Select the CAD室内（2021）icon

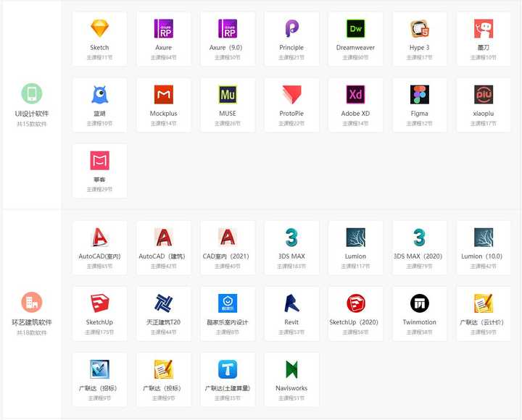coord(228,237)
